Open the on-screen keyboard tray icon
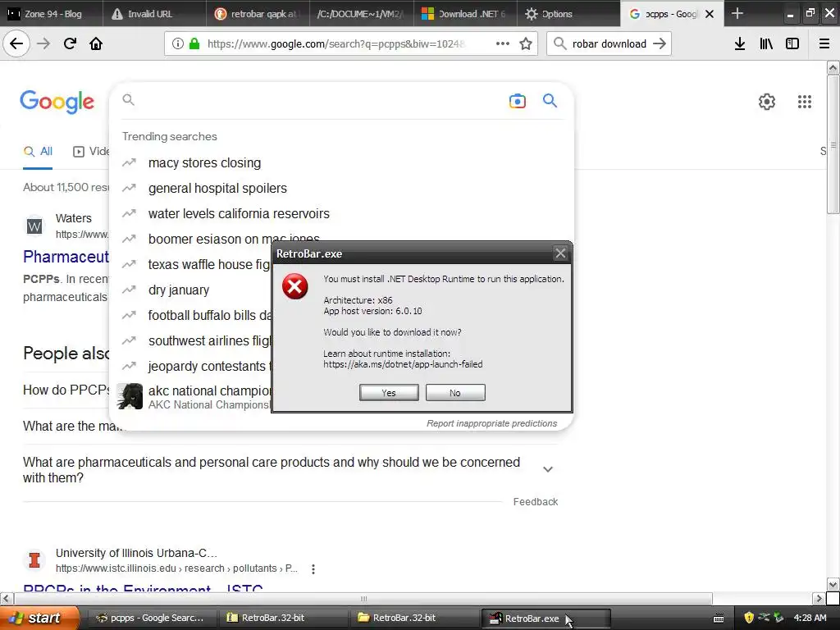Screen dimensions: 840x630 [719, 619]
